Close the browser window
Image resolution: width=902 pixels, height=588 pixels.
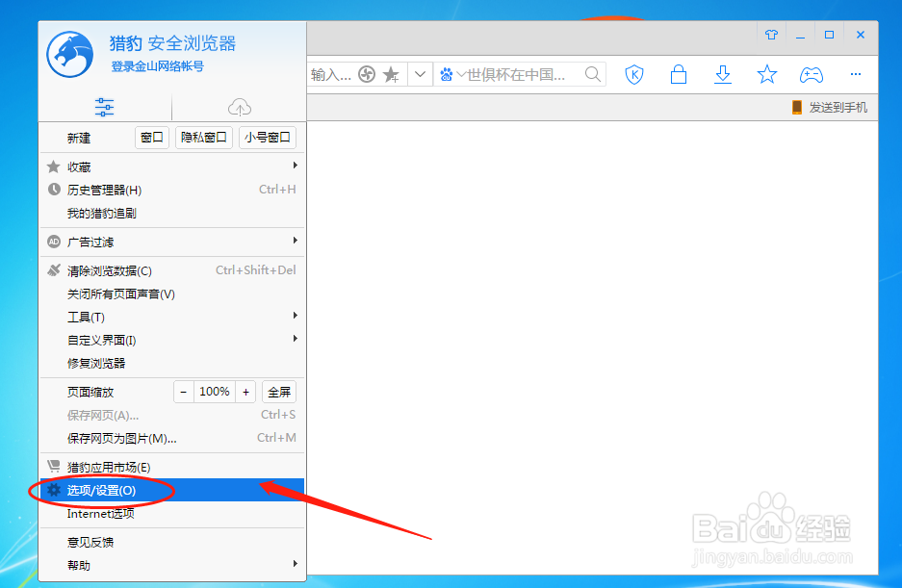(861, 35)
